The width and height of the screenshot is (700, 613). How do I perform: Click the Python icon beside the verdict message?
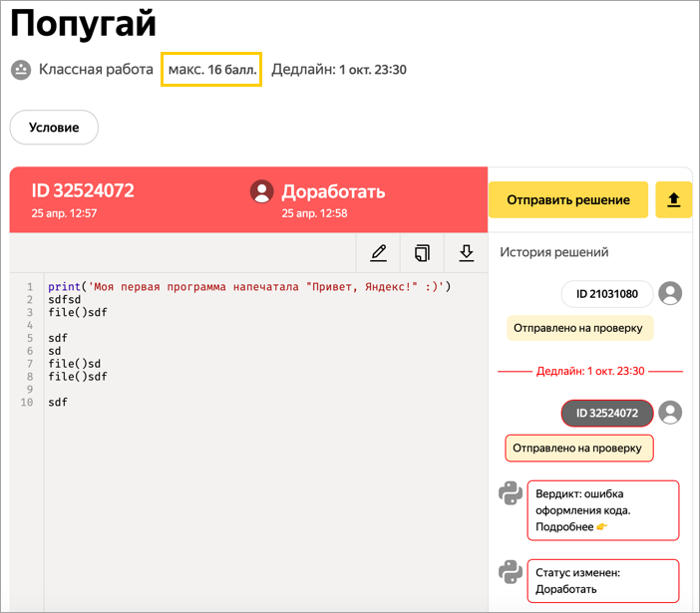pos(511,493)
